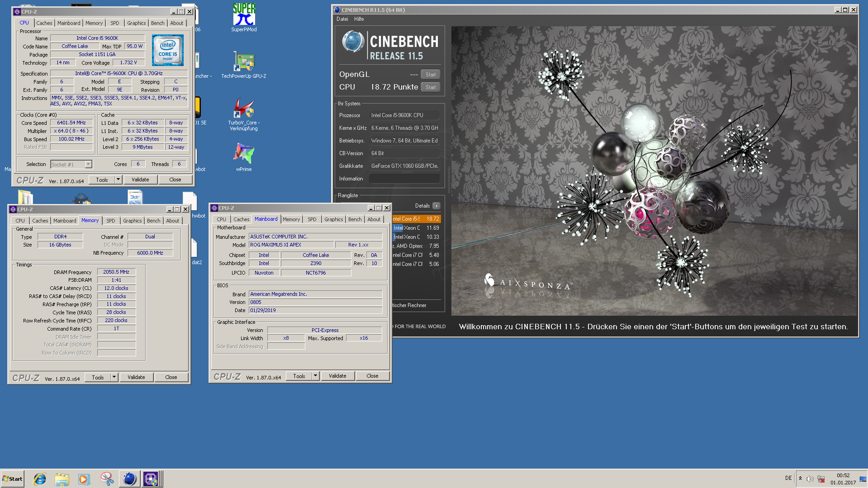
Task: Open the Graphics tab in the Mainboard window
Action: 334,219
